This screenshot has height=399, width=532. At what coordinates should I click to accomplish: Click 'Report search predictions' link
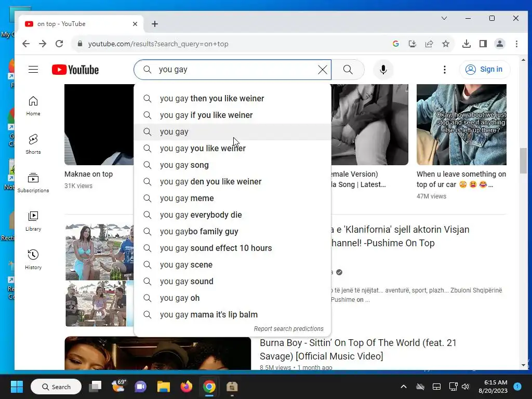pyautogui.click(x=289, y=329)
